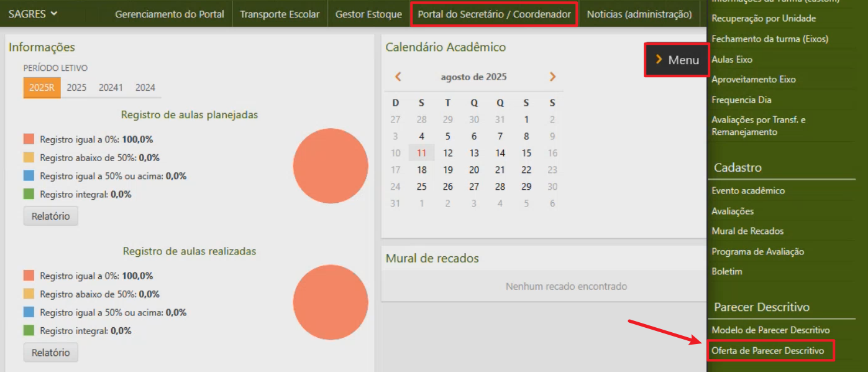This screenshot has height=372, width=868.
Task: Open the slide-out Menu panel
Action: pyautogui.click(x=677, y=60)
